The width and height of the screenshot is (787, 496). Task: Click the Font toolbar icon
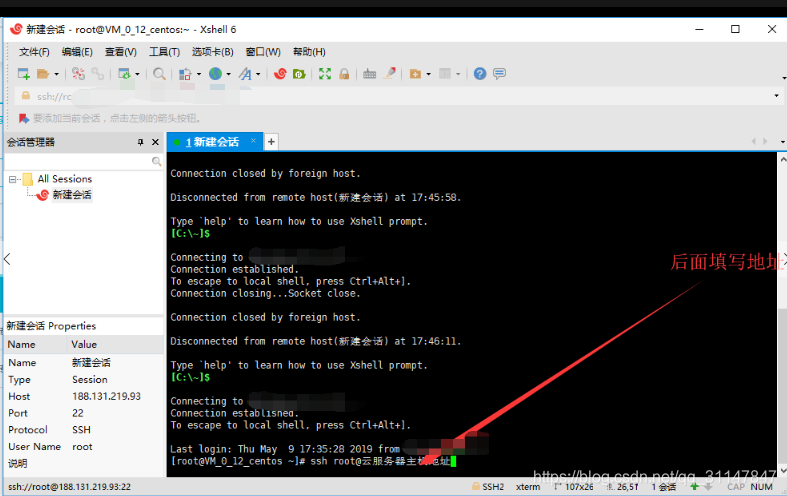pyautogui.click(x=245, y=74)
